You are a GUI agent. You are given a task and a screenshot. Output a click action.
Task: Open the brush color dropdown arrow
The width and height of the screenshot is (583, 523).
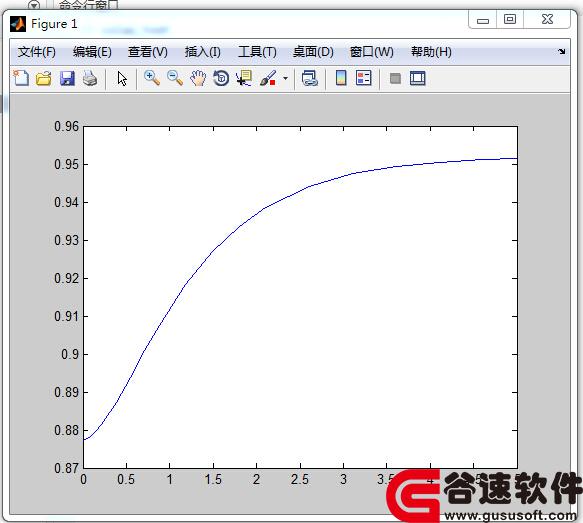pyautogui.click(x=285, y=78)
